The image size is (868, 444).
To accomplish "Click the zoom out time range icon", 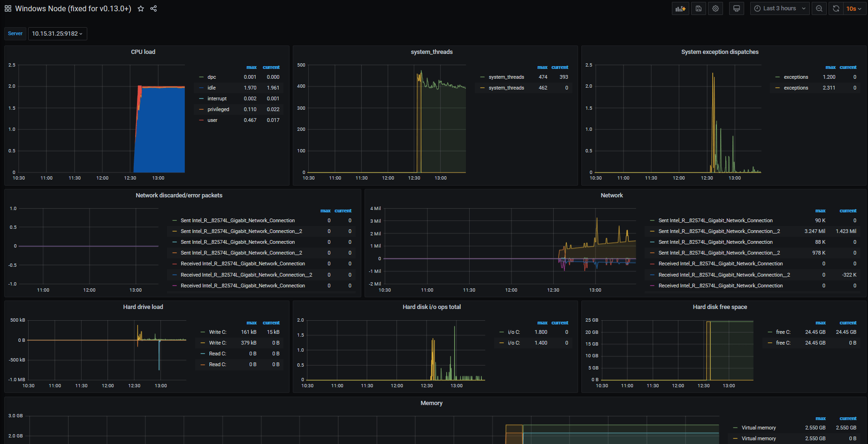I will [x=819, y=8].
